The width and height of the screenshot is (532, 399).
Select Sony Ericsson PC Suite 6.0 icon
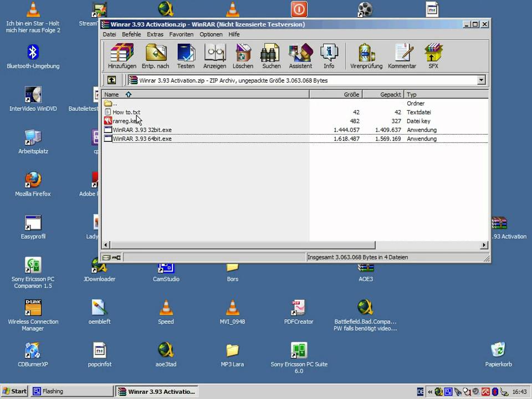[299, 359]
